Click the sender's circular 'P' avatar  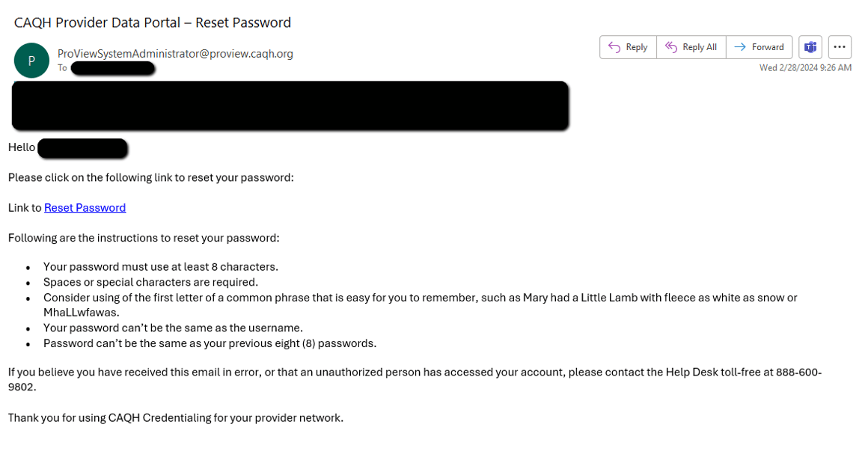coord(31,60)
